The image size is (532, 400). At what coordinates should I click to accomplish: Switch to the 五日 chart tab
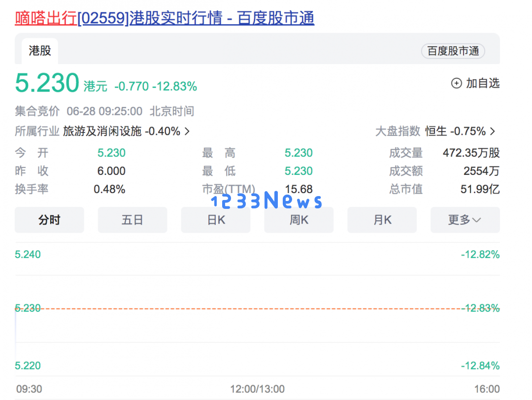pyautogui.click(x=133, y=220)
